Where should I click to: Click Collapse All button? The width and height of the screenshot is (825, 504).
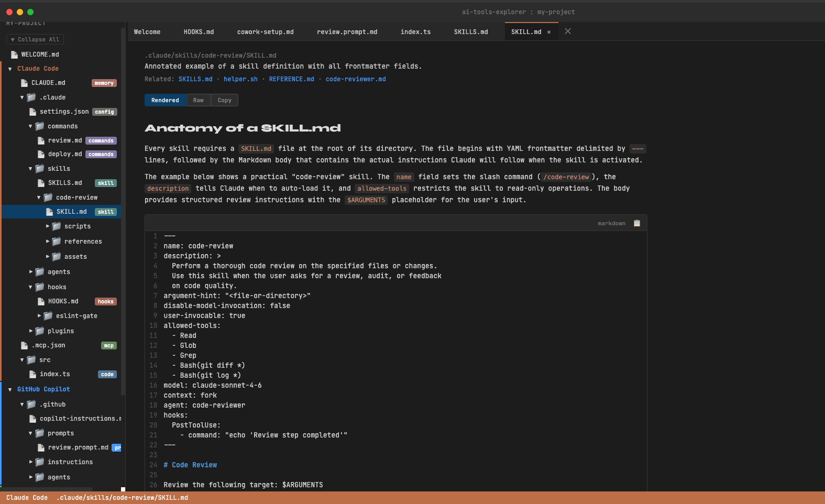click(35, 39)
